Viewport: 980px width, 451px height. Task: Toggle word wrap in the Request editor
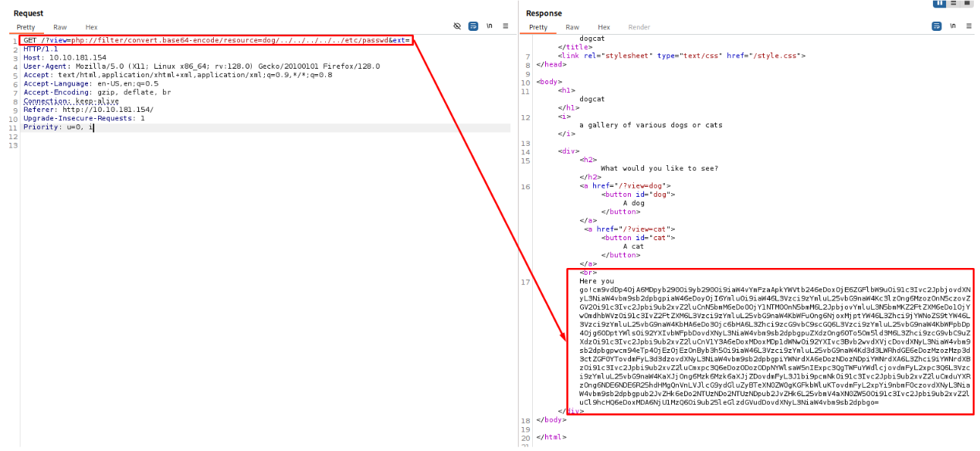point(473,25)
